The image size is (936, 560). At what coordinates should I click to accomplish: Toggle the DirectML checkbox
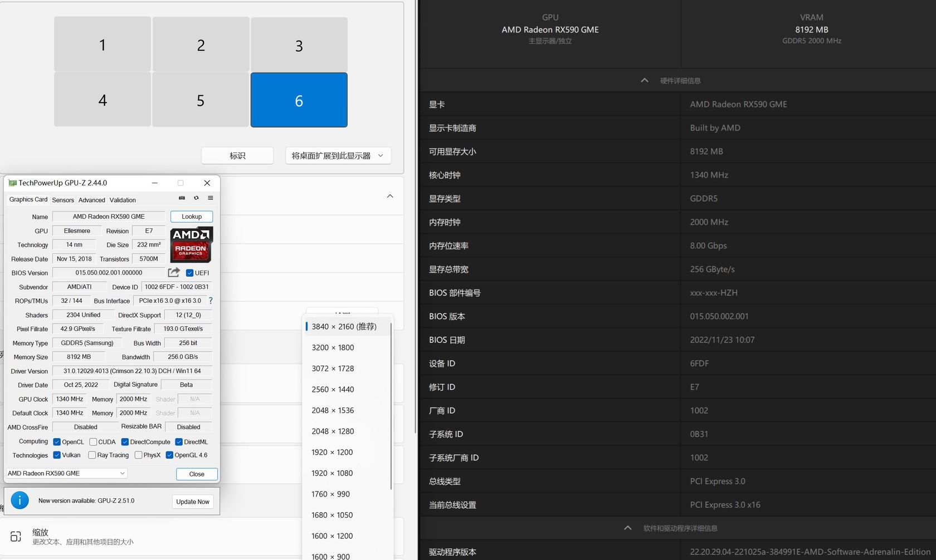(179, 442)
